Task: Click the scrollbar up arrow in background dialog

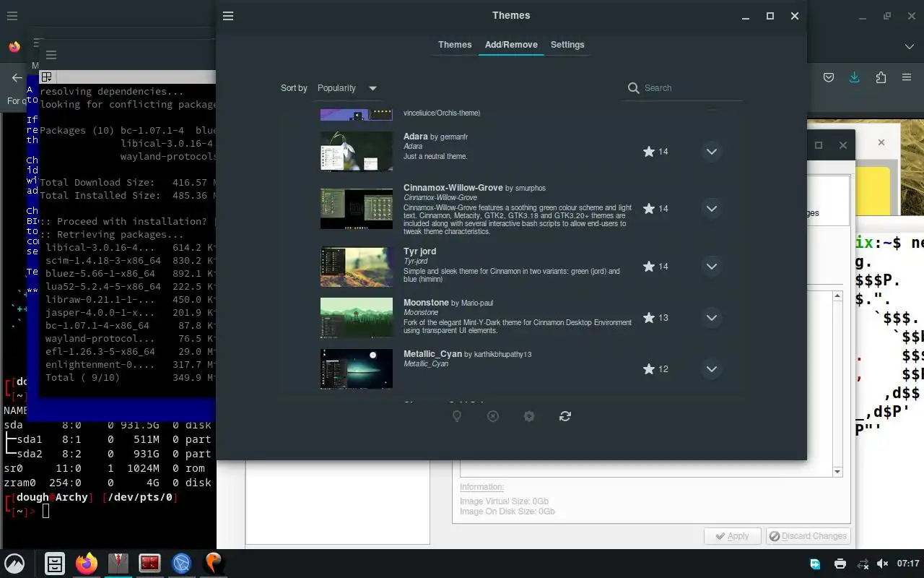Action: tap(837, 296)
